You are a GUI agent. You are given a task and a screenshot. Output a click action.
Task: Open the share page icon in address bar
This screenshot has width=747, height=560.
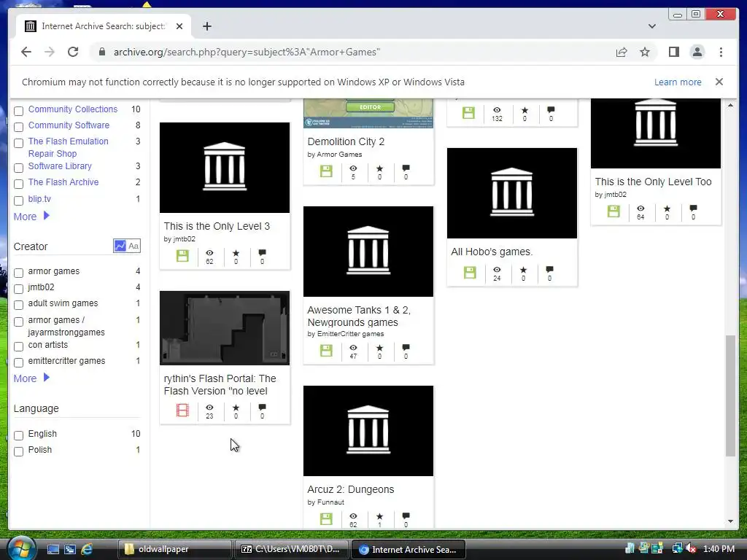(x=622, y=52)
